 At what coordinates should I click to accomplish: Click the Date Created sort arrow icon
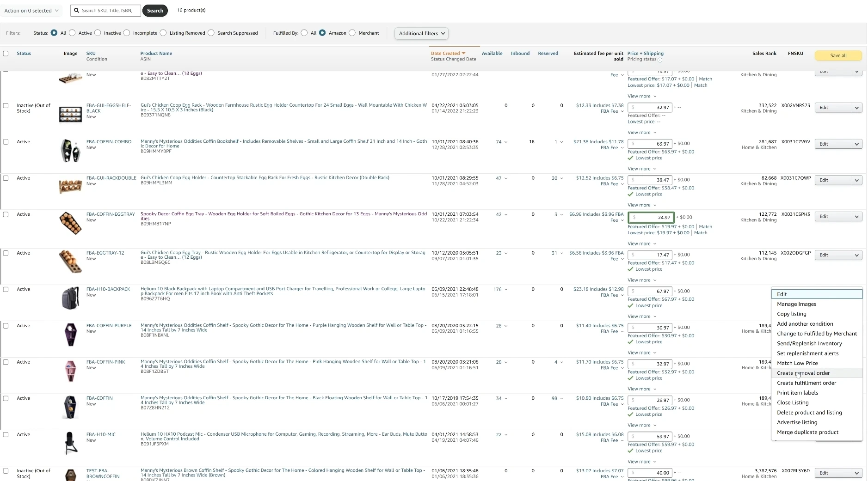[x=463, y=54]
